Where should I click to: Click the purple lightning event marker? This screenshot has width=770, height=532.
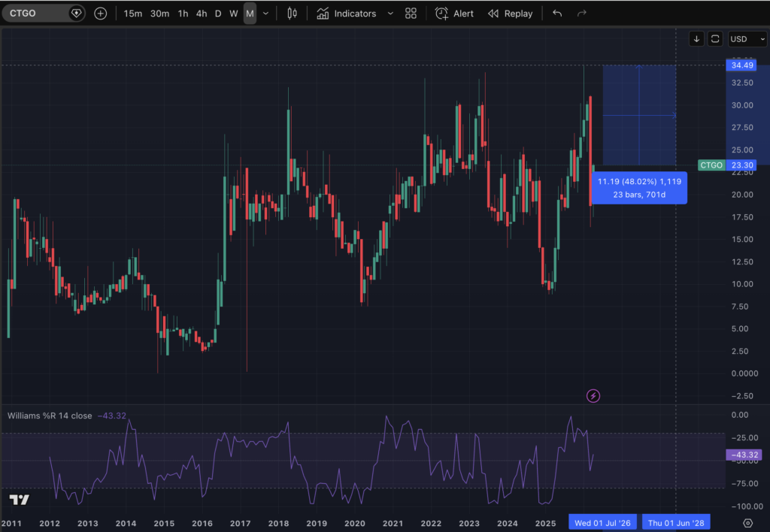[x=593, y=395]
